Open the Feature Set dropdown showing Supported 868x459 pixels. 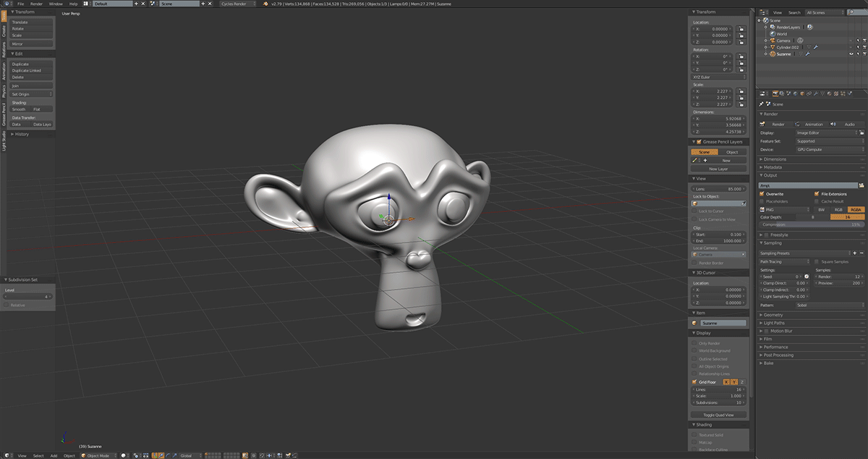[830, 141]
